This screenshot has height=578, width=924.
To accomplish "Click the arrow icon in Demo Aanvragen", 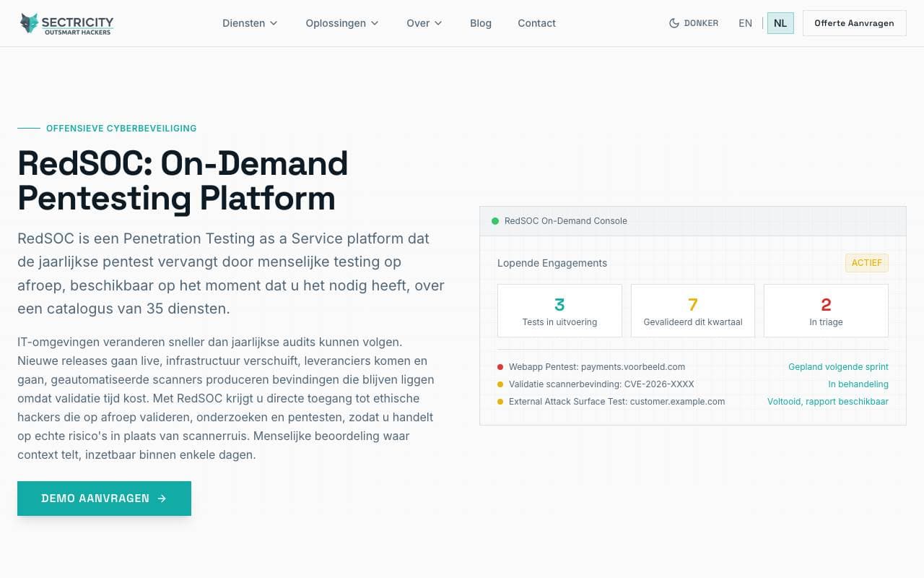I will [162, 499].
